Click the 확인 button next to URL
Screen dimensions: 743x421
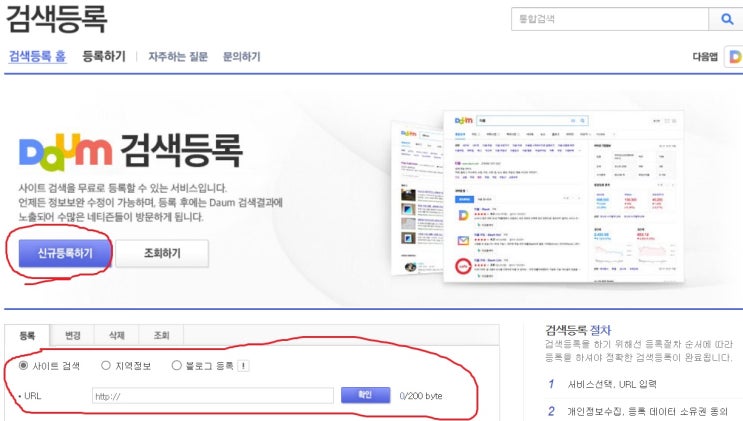[365, 395]
